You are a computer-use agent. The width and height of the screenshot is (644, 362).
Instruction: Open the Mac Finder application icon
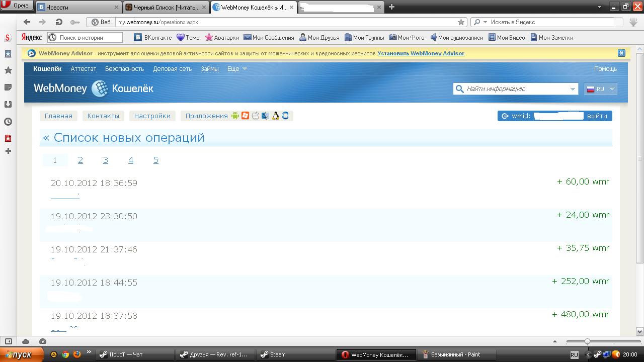pos(266,116)
